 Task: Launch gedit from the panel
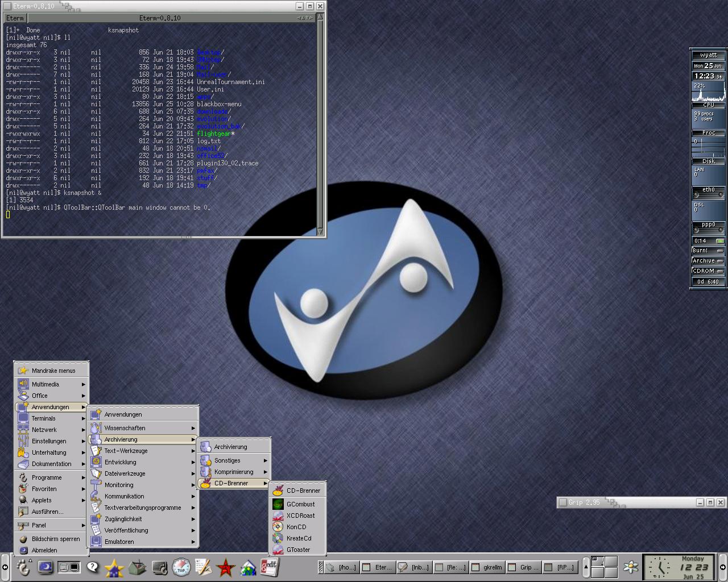[x=270, y=567]
